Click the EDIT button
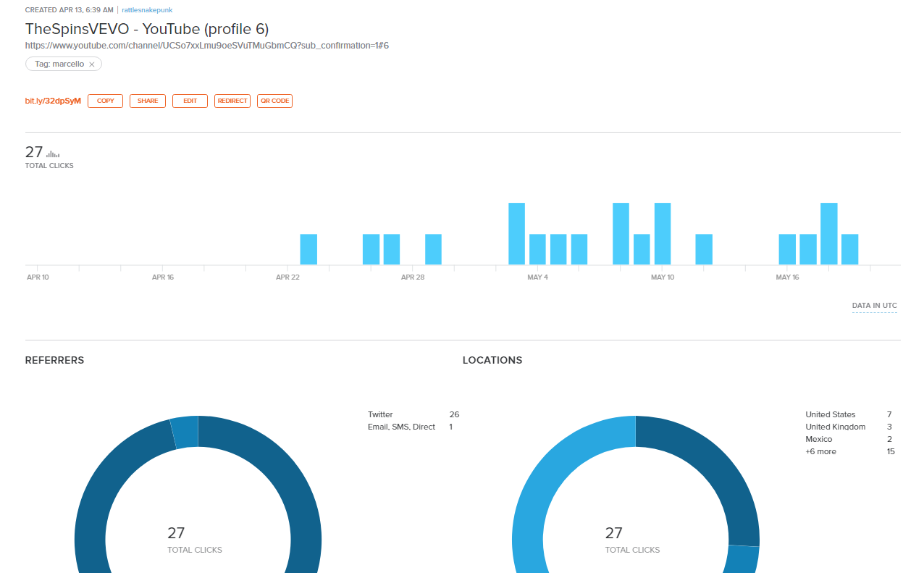The width and height of the screenshot is (924, 573). [x=190, y=101]
